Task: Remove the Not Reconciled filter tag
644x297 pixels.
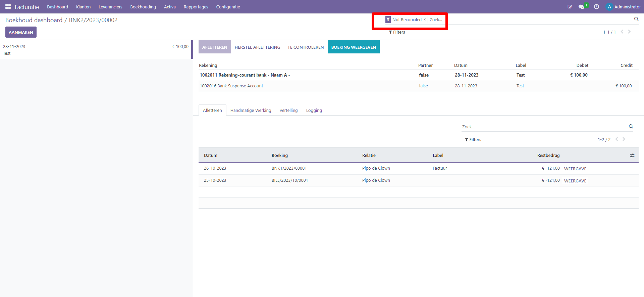Action: [425, 19]
